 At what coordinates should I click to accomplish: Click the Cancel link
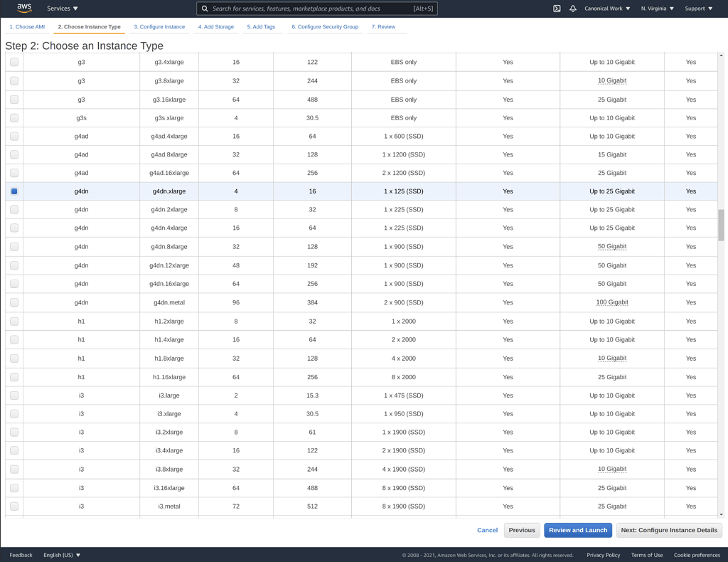487,530
